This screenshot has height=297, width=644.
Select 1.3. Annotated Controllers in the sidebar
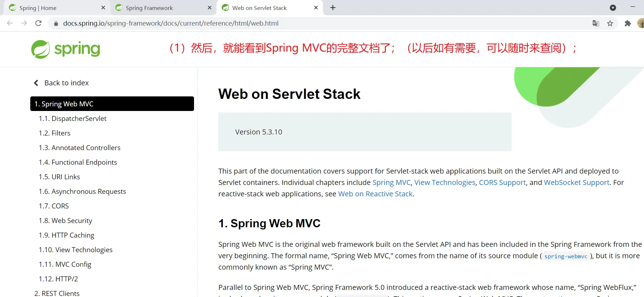coord(86,148)
